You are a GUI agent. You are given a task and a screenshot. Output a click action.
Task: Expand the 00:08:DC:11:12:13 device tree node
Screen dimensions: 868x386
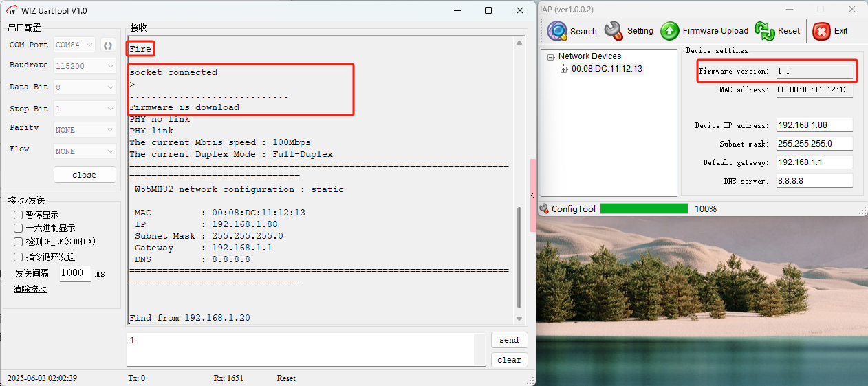(564, 69)
